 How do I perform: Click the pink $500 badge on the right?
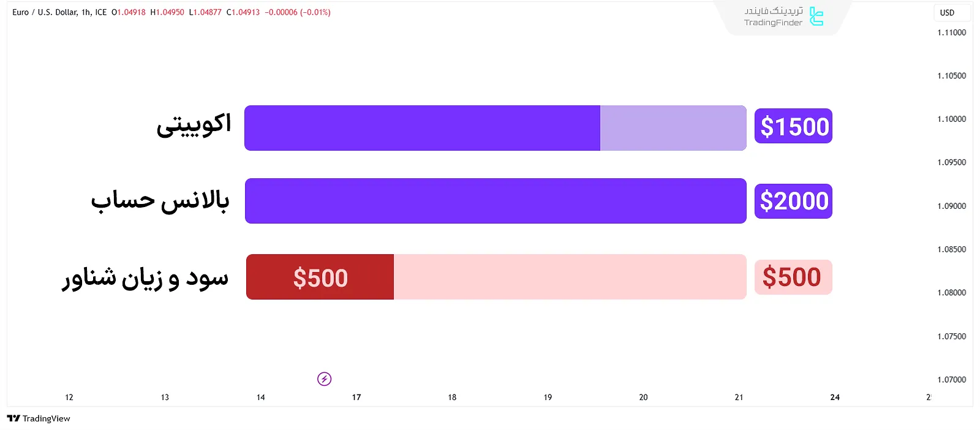[793, 277]
